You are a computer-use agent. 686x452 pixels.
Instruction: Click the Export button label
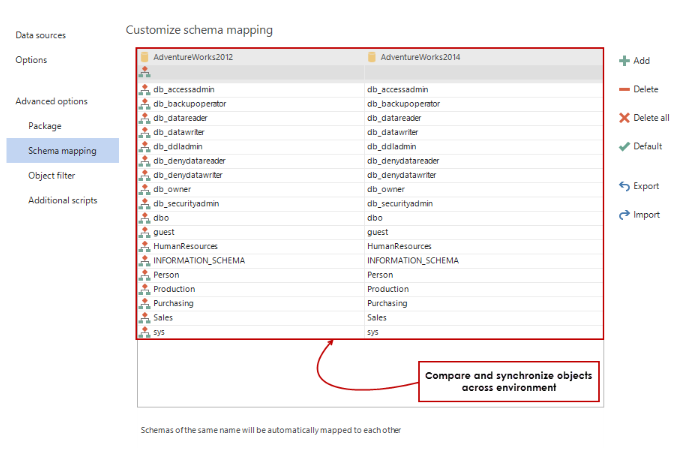pyautogui.click(x=646, y=186)
